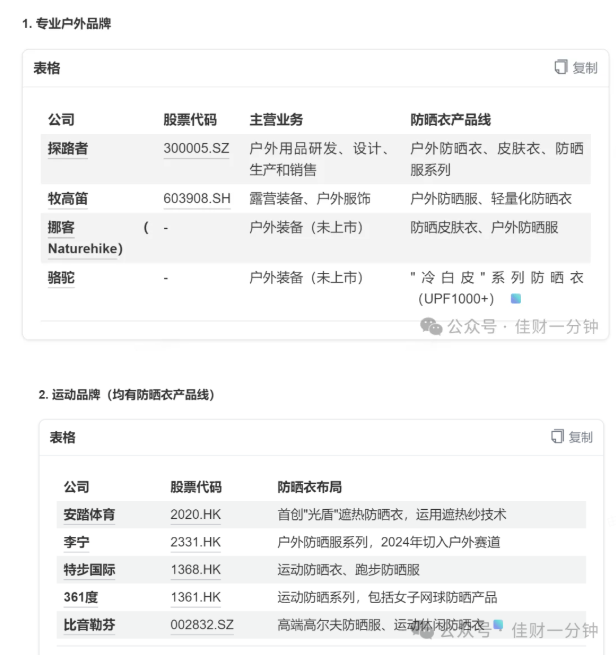Click blue citation marker after UPF1000+
This screenshot has width=616, height=660.
pyautogui.click(x=516, y=298)
